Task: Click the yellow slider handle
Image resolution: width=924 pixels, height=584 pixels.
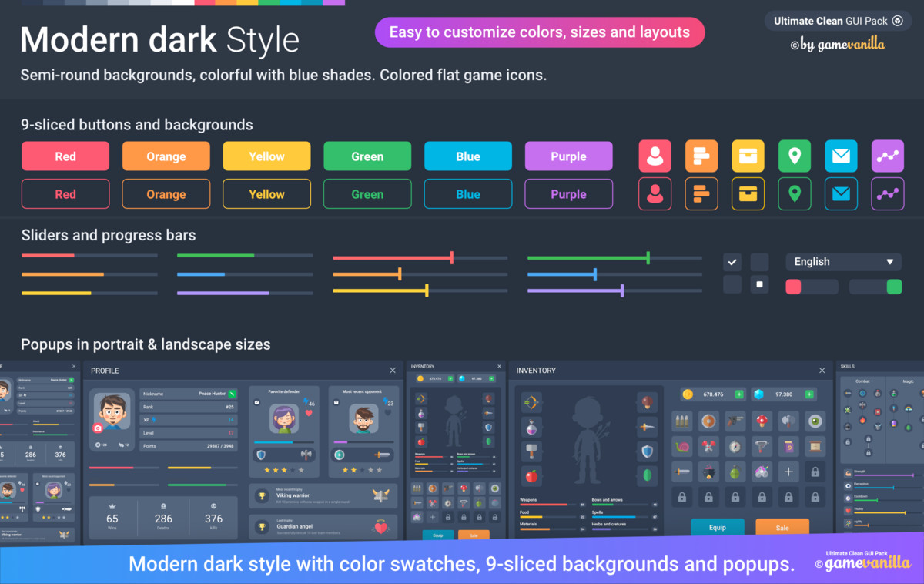Action: coord(427,290)
